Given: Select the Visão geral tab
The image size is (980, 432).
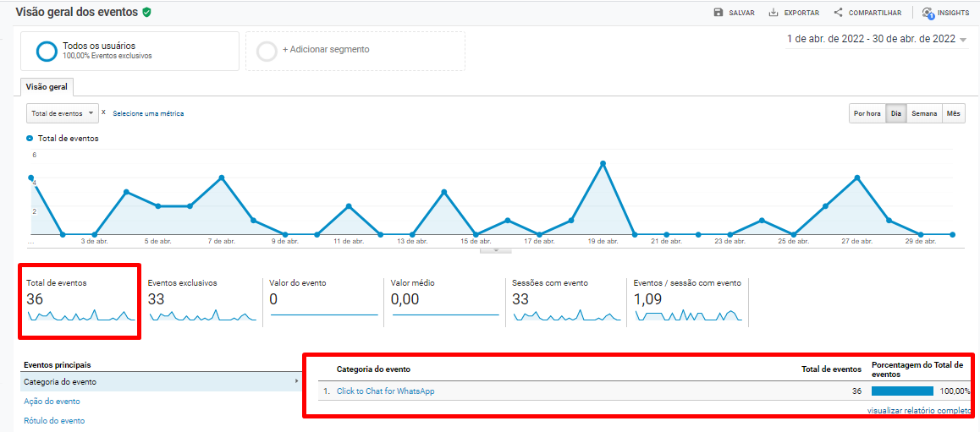Looking at the screenshot, I should tap(47, 87).
